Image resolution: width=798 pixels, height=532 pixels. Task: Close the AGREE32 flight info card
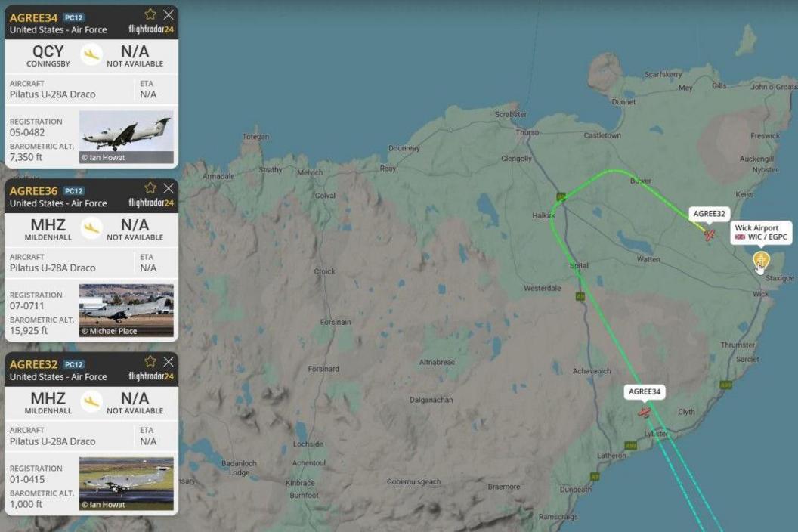pos(169,362)
